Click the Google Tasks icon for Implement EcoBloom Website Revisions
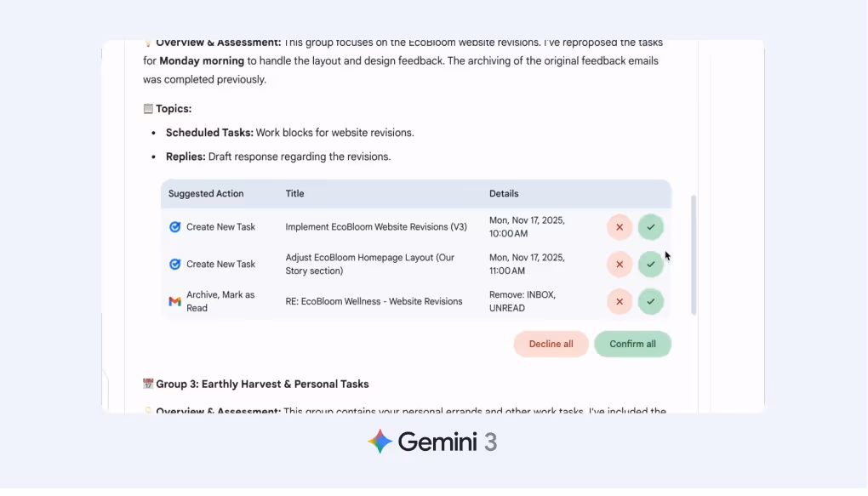 (175, 226)
